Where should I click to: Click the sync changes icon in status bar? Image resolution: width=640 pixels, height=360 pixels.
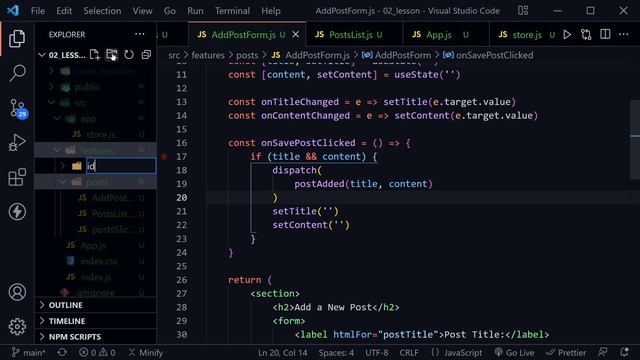click(x=62, y=352)
